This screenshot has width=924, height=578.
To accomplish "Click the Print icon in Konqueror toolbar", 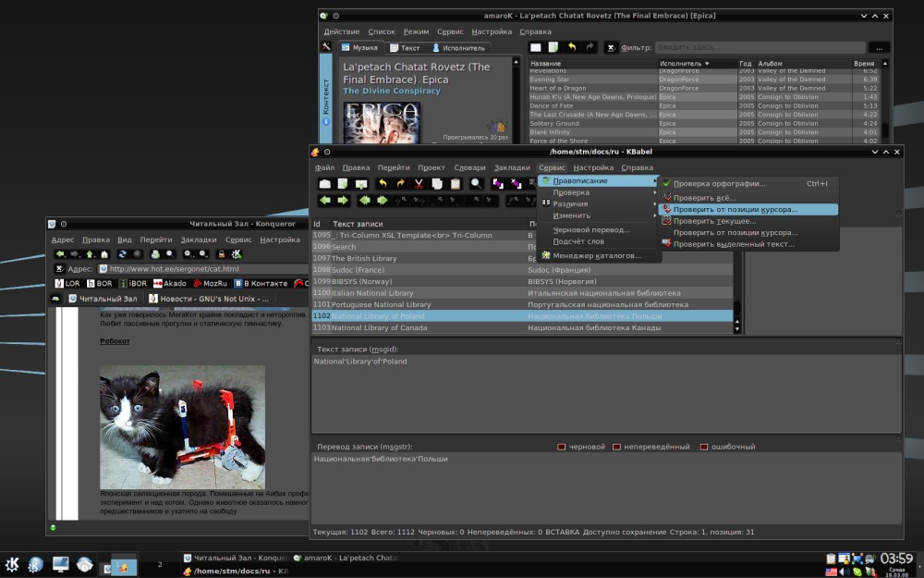I will click(155, 254).
